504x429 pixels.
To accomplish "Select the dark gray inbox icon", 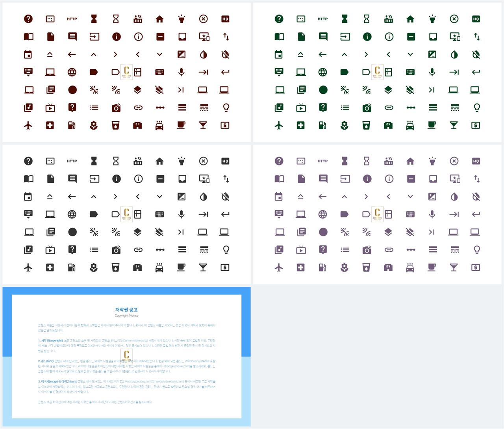I will (x=182, y=179).
